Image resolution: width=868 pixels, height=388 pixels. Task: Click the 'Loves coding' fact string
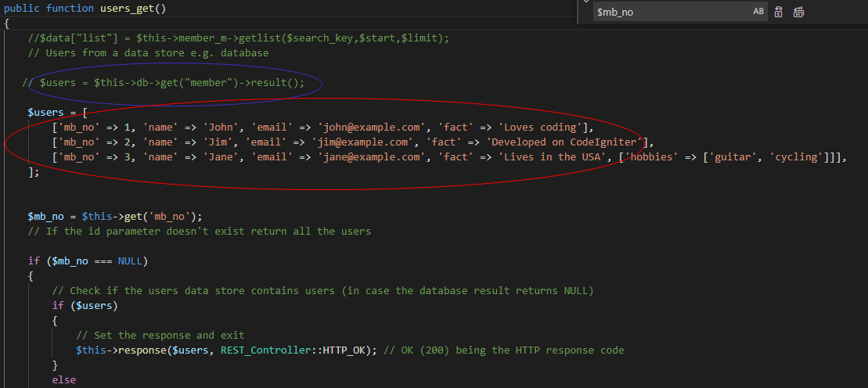coord(539,127)
